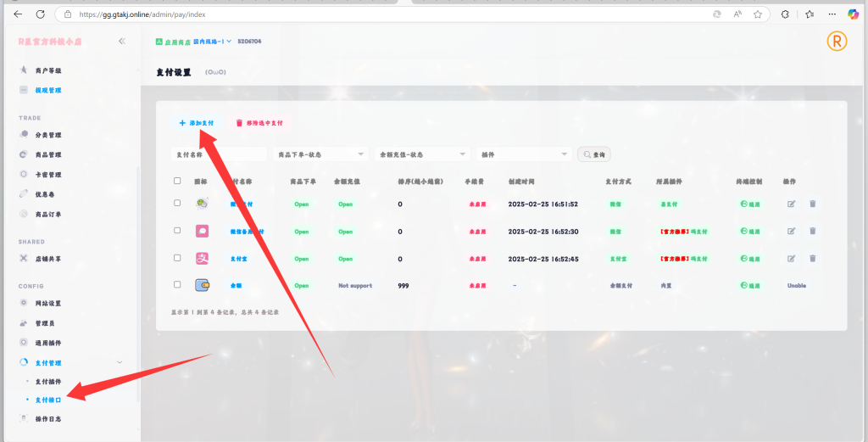Screen dimensions: 868x442
Task: Click the Copilot icon in the browser toolbar
Action: pyautogui.click(x=854, y=14)
